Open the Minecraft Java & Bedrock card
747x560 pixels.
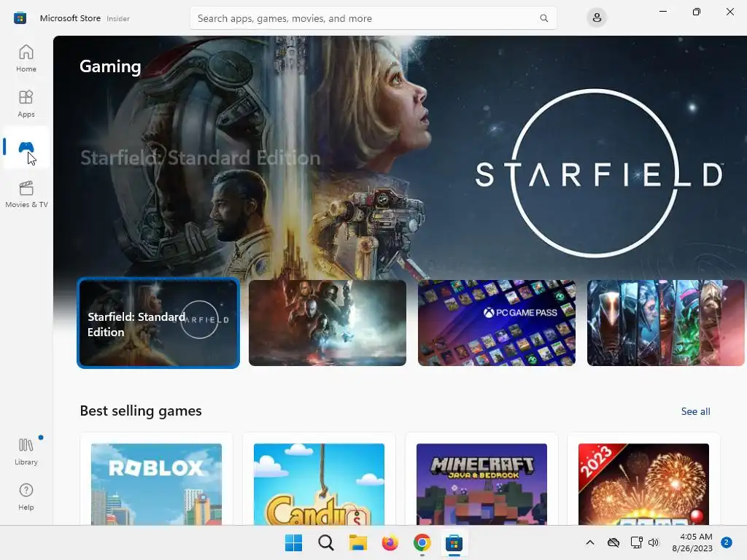(x=481, y=480)
